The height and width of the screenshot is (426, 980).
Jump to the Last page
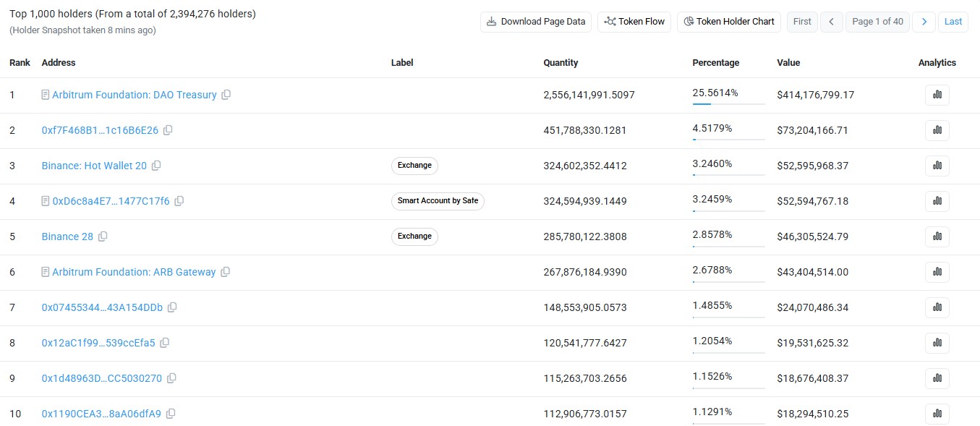[x=953, y=22]
